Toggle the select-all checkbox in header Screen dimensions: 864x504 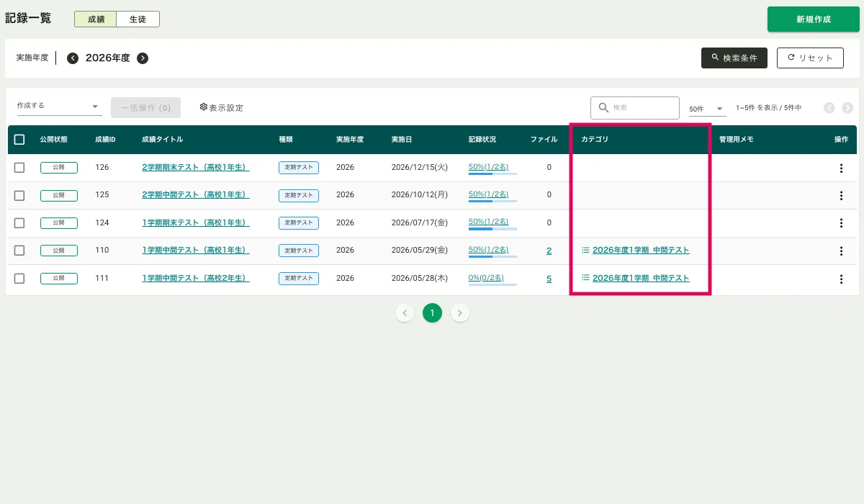click(x=19, y=140)
